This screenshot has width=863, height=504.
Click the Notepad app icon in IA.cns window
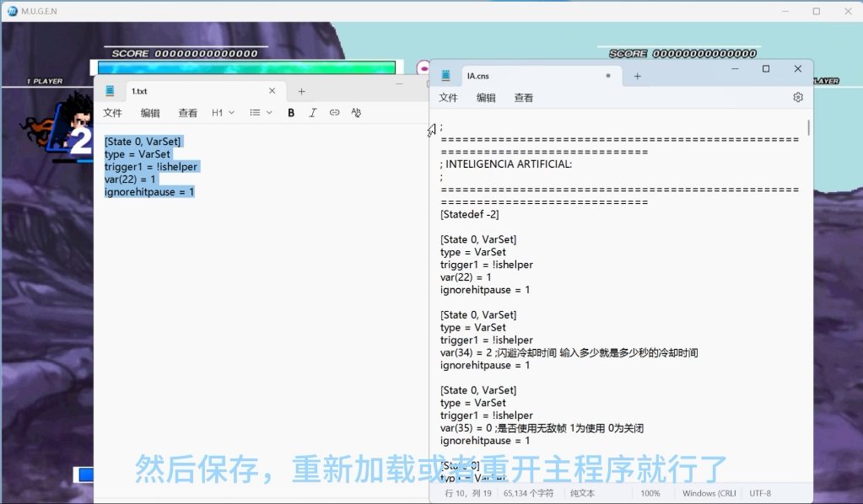(445, 76)
